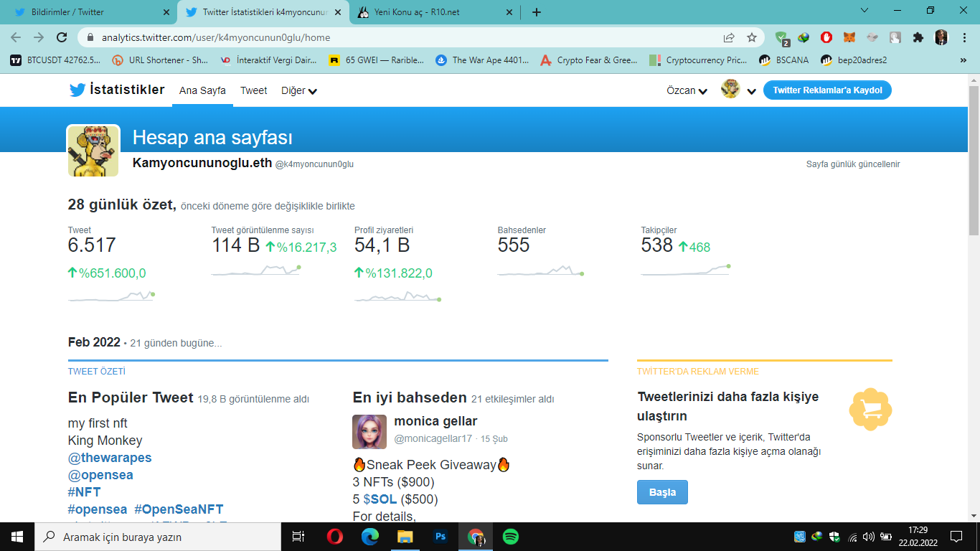
Task: Go back to the previous page
Action: click(x=16, y=37)
